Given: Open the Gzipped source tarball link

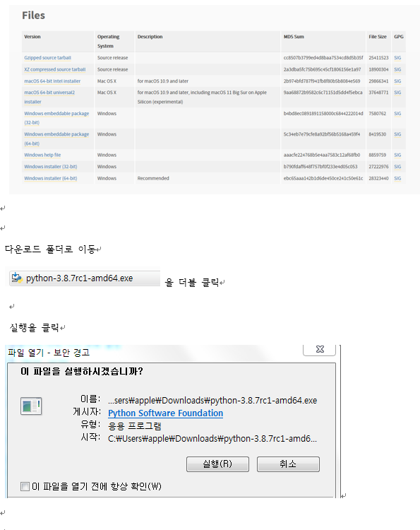Looking at the screenshot, I should pos(47,58).
